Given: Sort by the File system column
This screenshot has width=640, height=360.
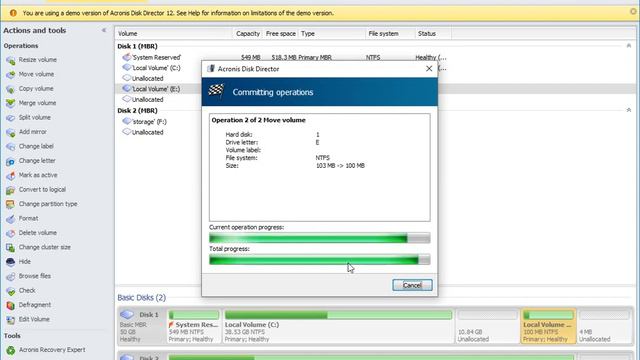Looking at the screenshot, I should click(390, 33).
